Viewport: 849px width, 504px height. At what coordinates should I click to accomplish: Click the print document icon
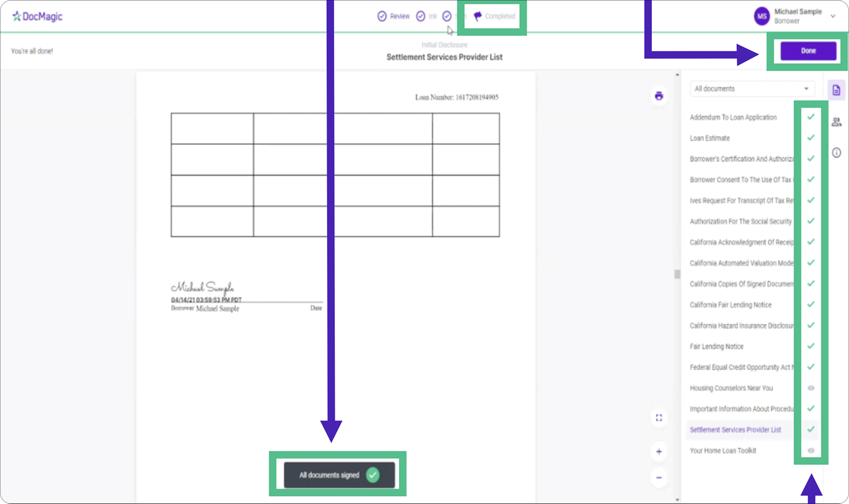[x=659, y=96]
